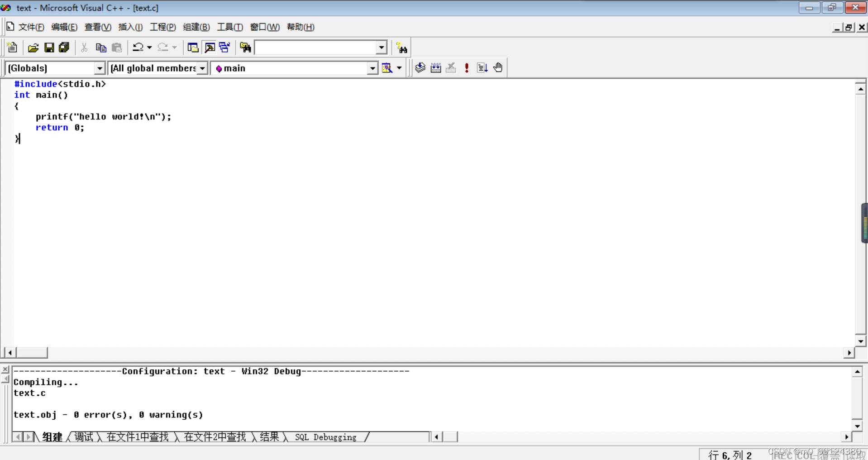
Task: Start debugging with the Go icon
Action: click(x=482, y=68)
